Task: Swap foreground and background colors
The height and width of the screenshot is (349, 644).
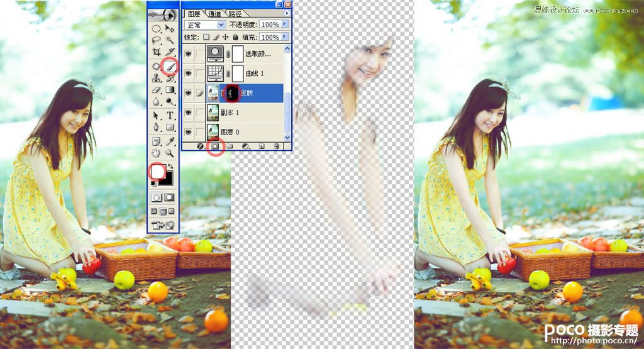Action: (x=170, y=166)
